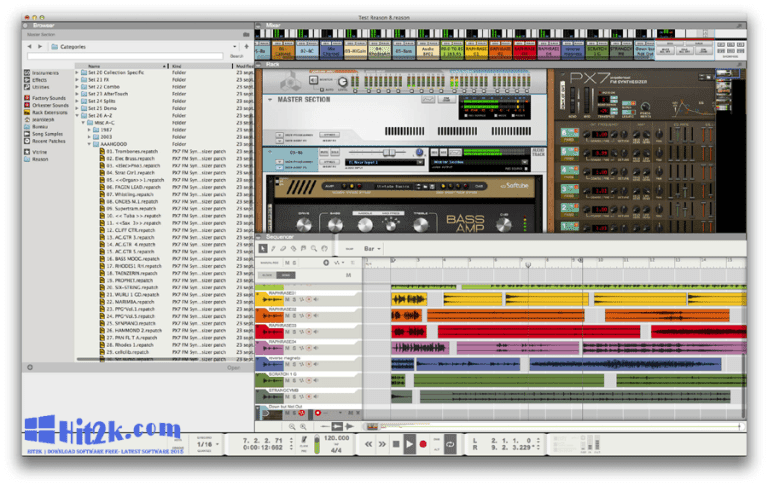
Task: Select the Pencil tool in sequencer toolbar
Action: coord(273,249)
